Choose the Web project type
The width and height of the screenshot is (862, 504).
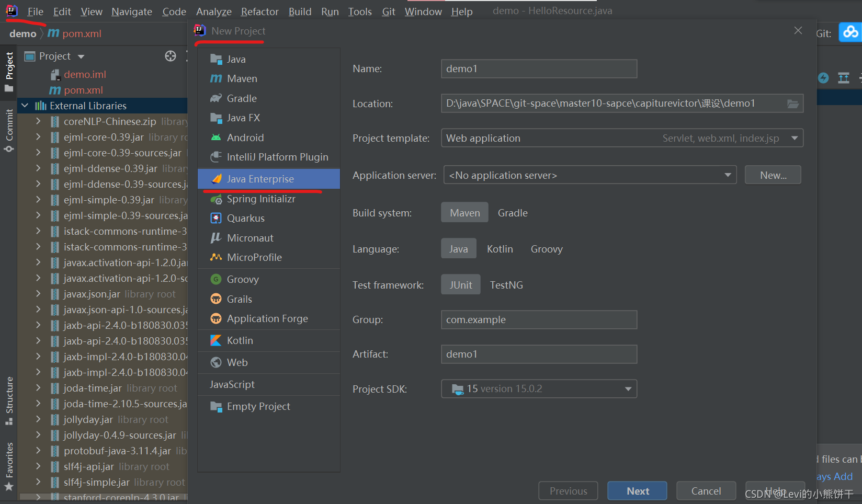[x=269, y=362]
